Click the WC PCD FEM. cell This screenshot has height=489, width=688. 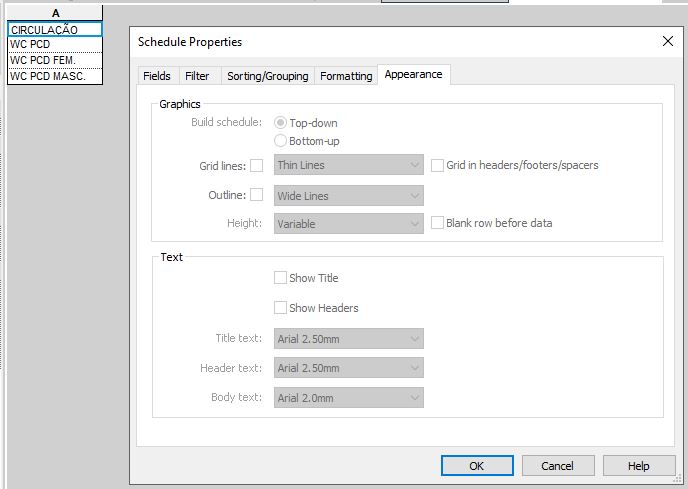(x=55, y=60)
